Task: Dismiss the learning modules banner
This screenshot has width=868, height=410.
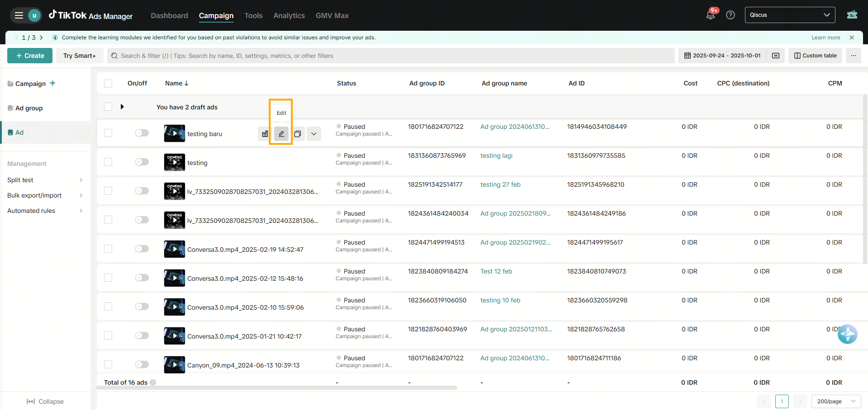Action: [852, 38]
